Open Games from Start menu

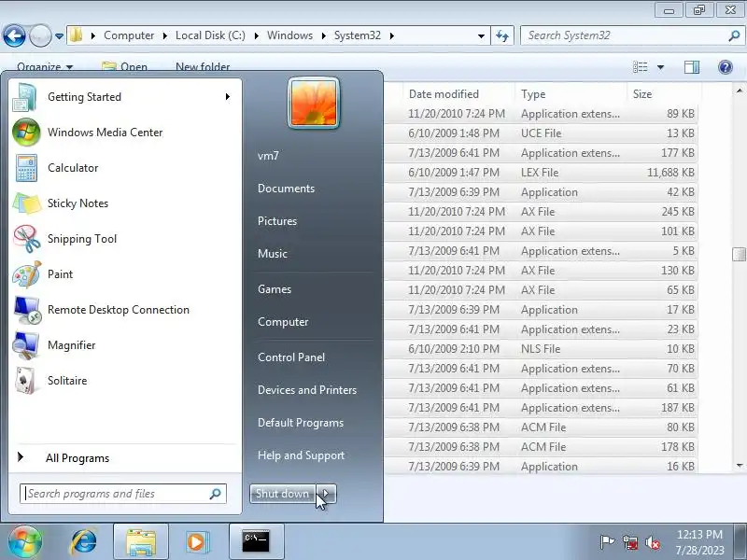click(x=275, y=289)
